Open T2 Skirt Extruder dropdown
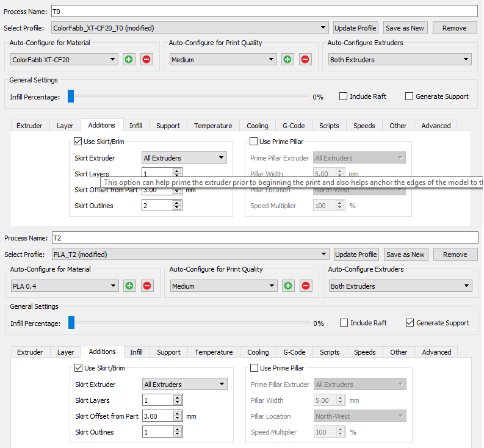 tap(184, 384)
